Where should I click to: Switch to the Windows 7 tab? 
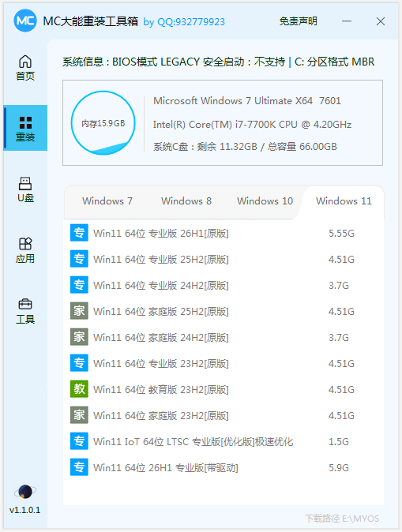tap(107, 200)
